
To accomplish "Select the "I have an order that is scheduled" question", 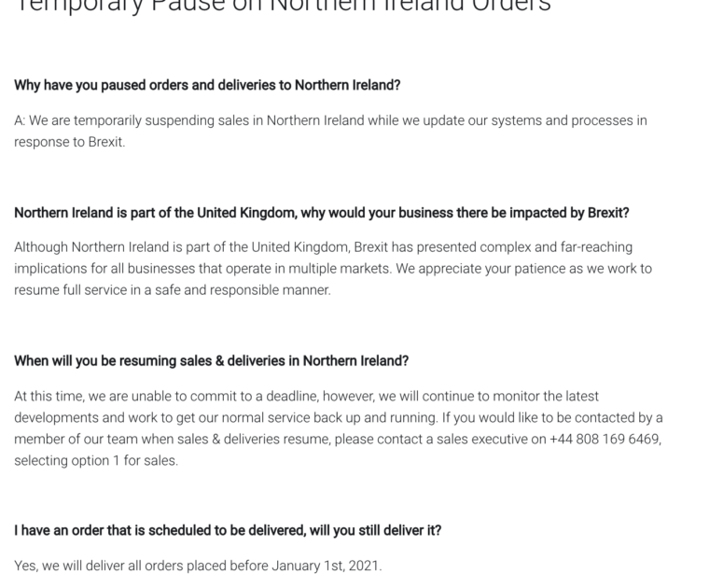I will coord(228,530).
